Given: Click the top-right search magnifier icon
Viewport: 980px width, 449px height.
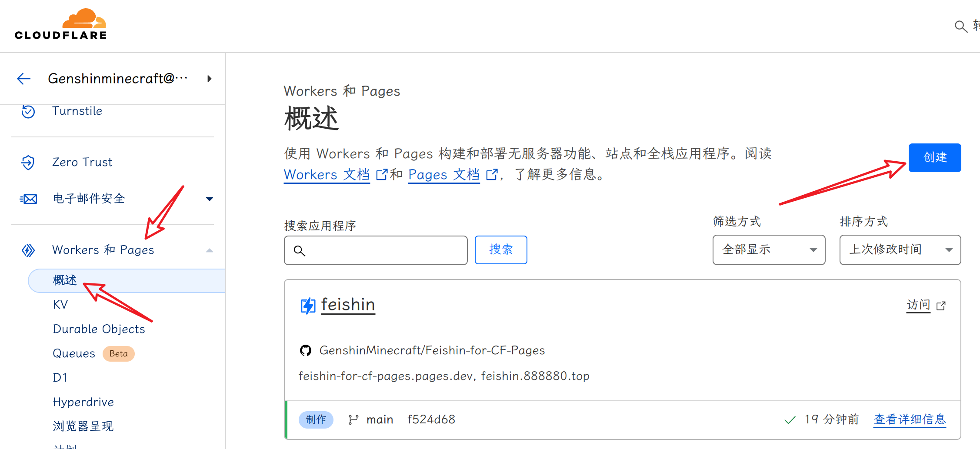Looking at the screenshot, I should [960, 27].
